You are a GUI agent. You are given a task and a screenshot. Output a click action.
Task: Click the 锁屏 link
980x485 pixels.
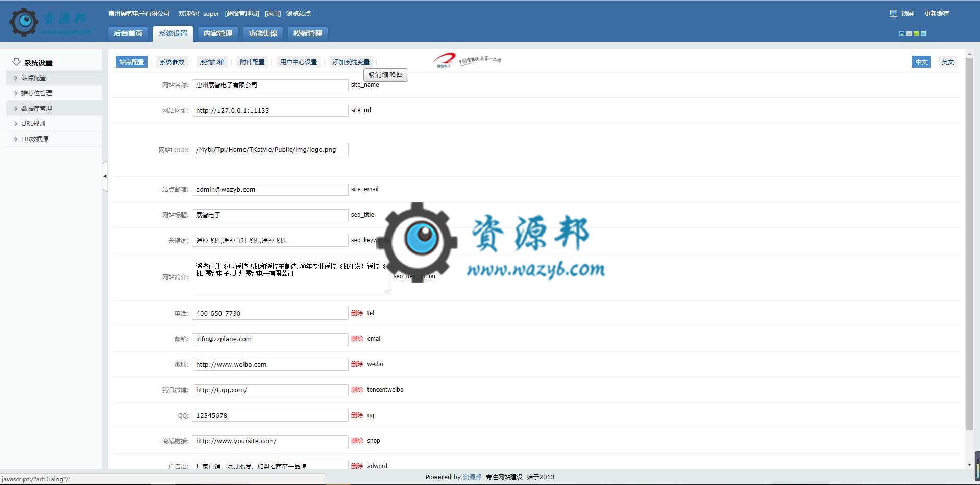(x=908, y=14)
